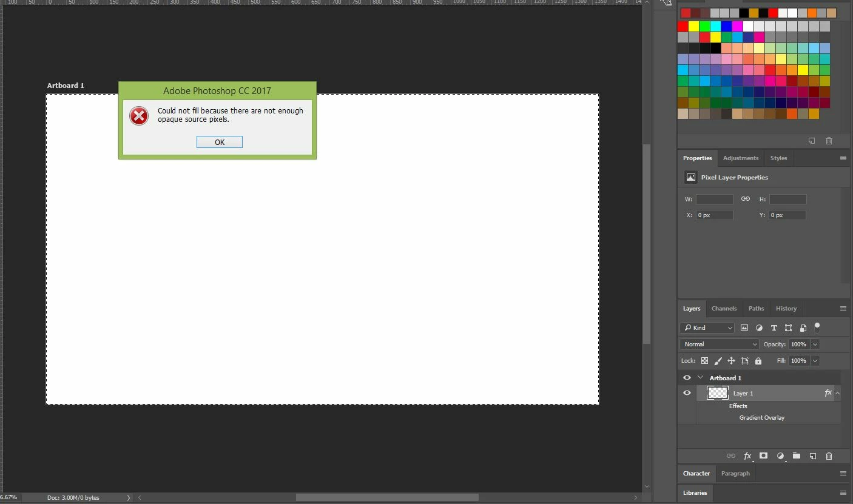This screenshot has width=853, height=504.
Task: Add a layer mask
Action: click(x=764, y=456)
